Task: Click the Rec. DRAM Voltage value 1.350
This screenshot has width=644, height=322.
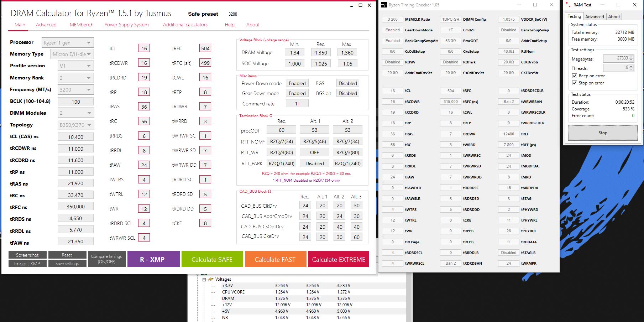Action: tap(321, 52)
